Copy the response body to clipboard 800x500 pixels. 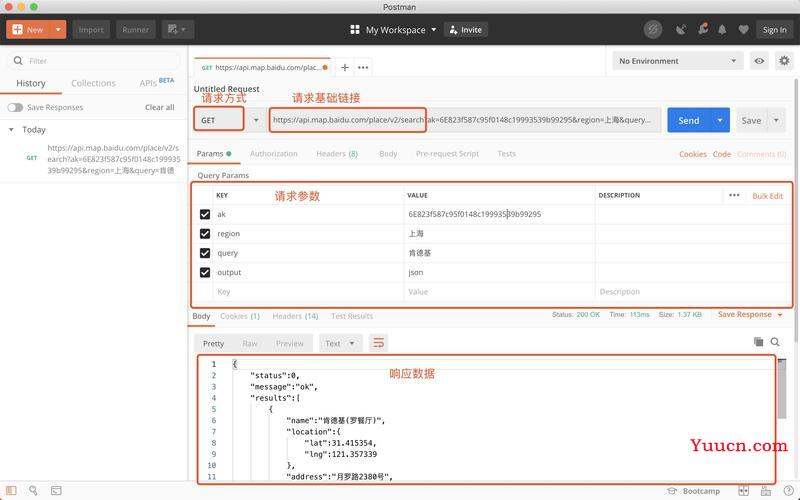pos(759,342)
